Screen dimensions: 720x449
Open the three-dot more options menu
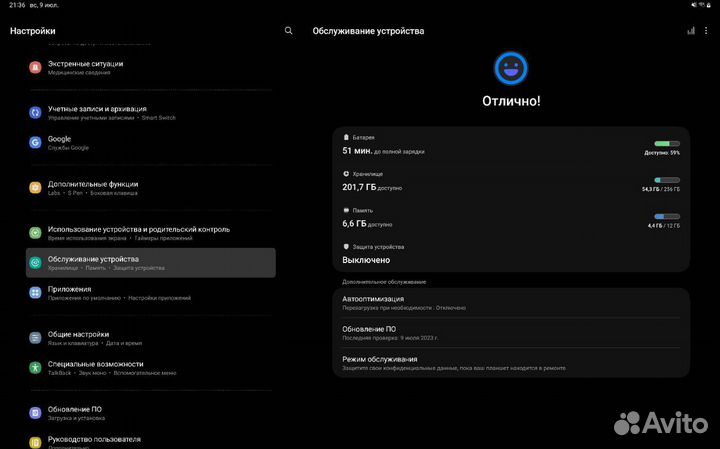click(706, 31)
